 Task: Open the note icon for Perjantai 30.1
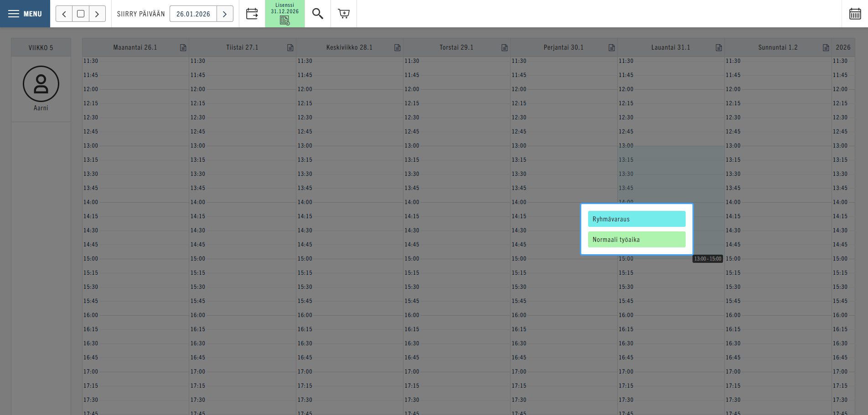coord(612,48)
